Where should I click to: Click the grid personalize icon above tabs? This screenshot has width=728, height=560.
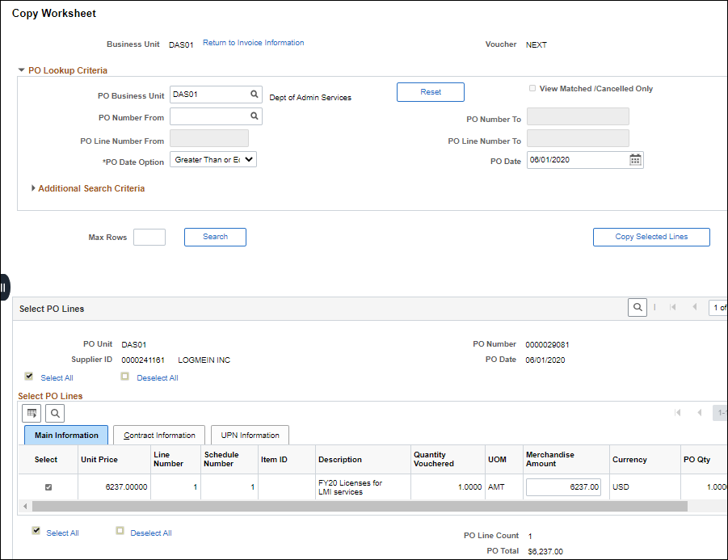click(32, 414)
